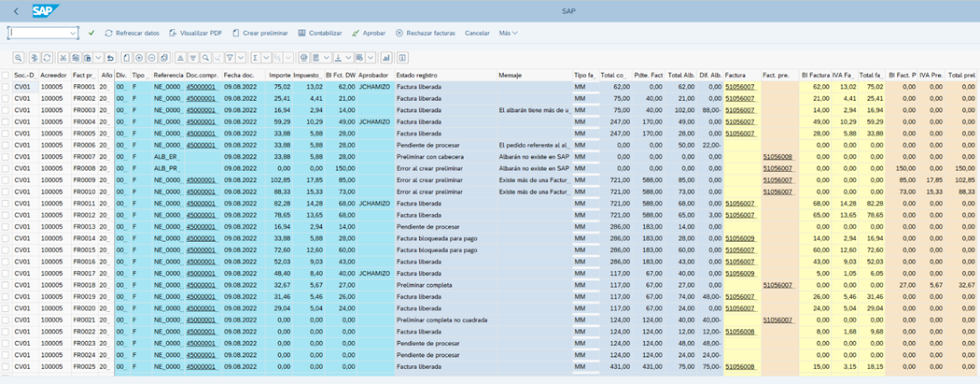Expand the filter options dropdown arrow
Screen dimensions: 980x384
[x=240, y=57]
